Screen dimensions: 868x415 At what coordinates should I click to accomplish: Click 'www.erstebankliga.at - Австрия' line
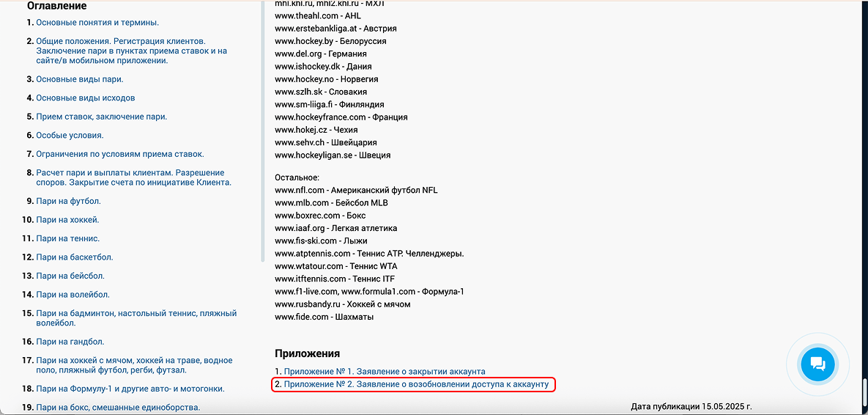[335, 29]
